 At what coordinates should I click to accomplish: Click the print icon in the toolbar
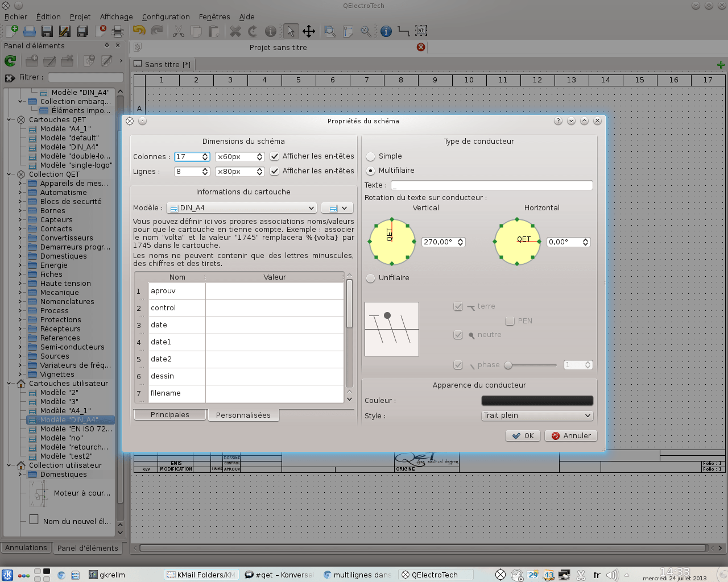point(118,31)
